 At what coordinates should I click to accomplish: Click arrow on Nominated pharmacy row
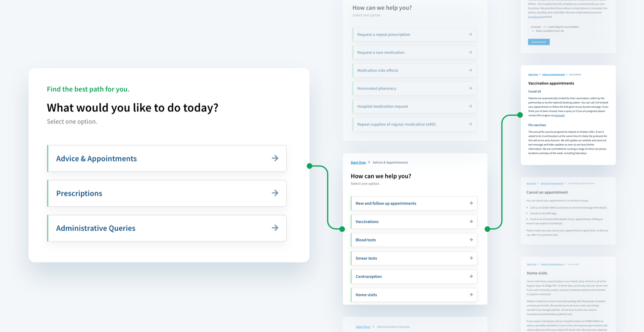(x=471, y=88)
